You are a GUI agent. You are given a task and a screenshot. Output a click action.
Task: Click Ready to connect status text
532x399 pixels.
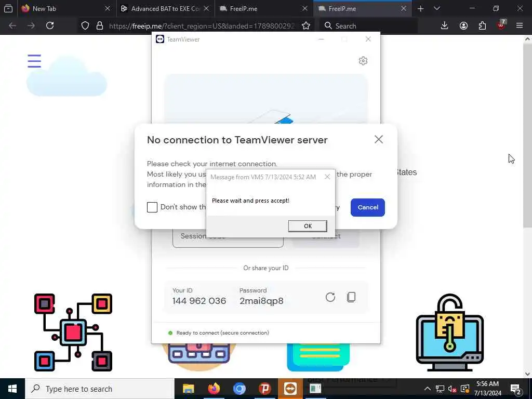point(222,333)
